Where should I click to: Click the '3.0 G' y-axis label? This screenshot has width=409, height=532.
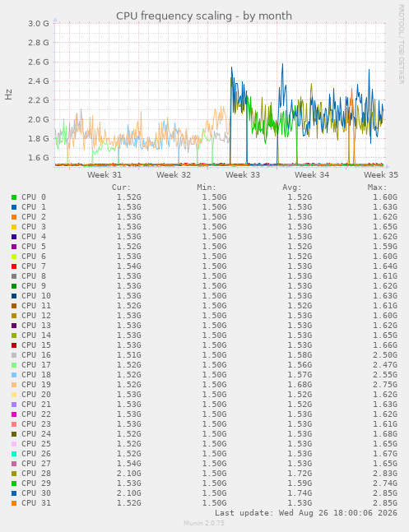39,23
